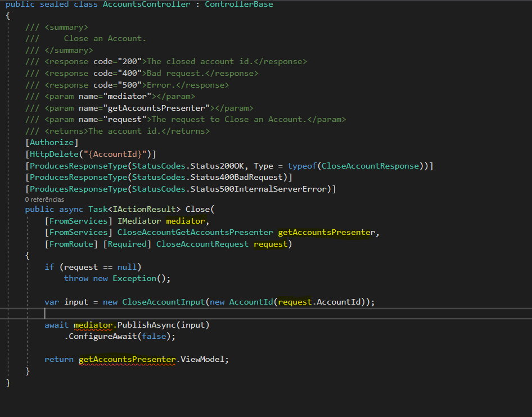Click the 'Bad request.' comment text
Image resolution: width=532 pixels, height=417 pixels.
176,73
